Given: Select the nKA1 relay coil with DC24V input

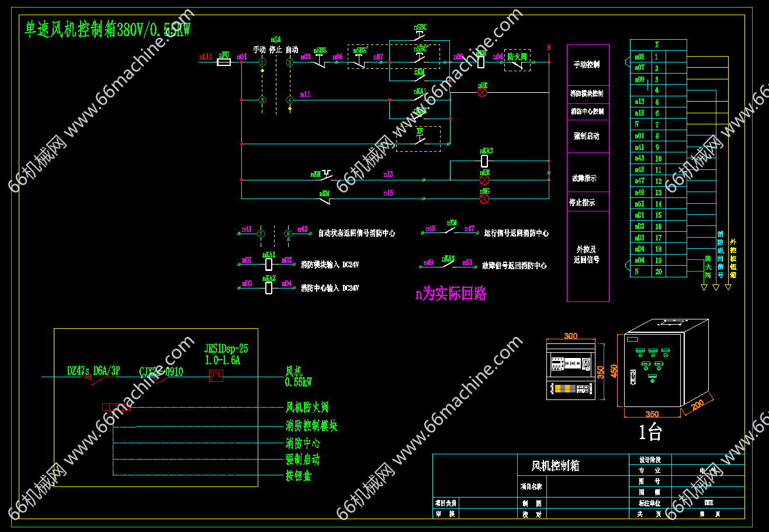Looking at the screenshot, I should pyautogui.click(x=269, y=263).
